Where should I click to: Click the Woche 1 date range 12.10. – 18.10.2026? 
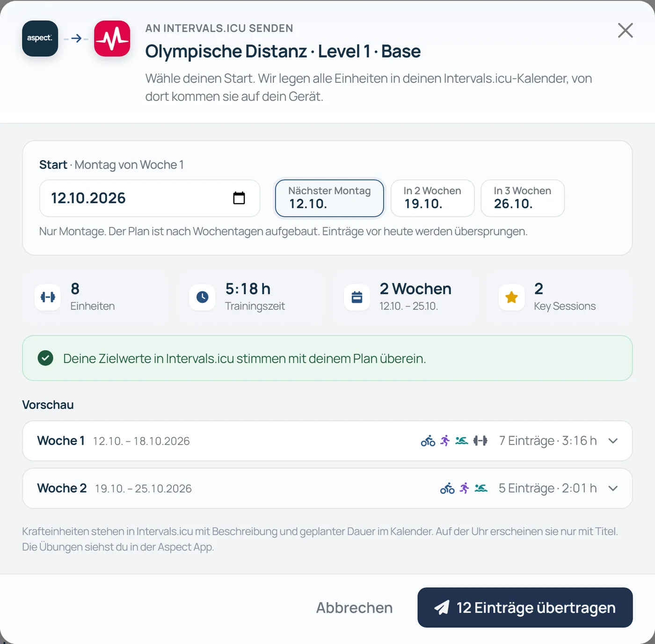point(141,441)
